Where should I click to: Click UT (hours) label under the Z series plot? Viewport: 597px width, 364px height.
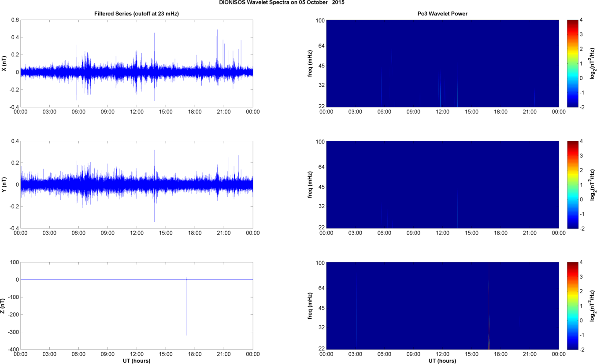[137, 360]
